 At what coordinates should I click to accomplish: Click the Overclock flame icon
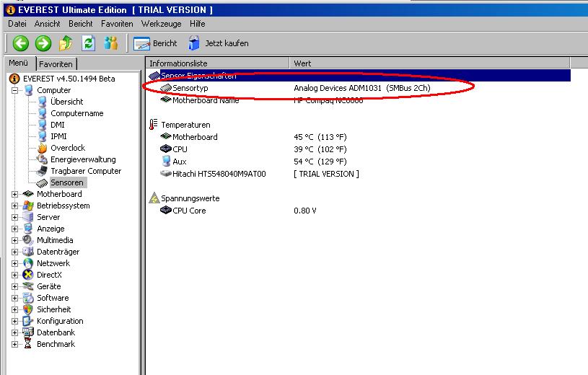tap(42, 148)
